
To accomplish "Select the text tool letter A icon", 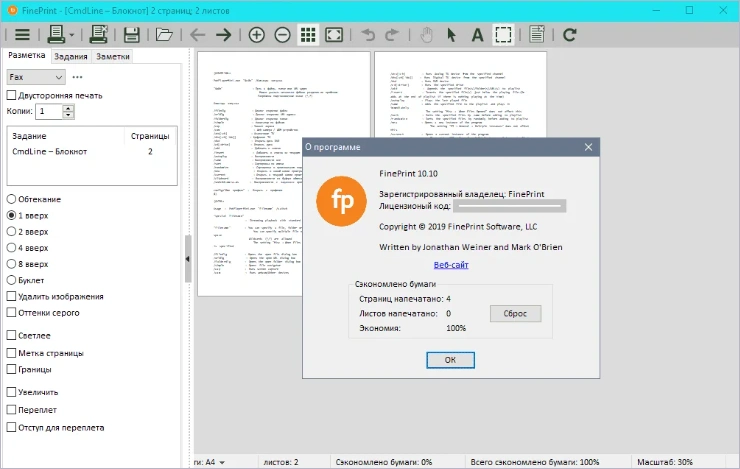I will tap(477, 35).
